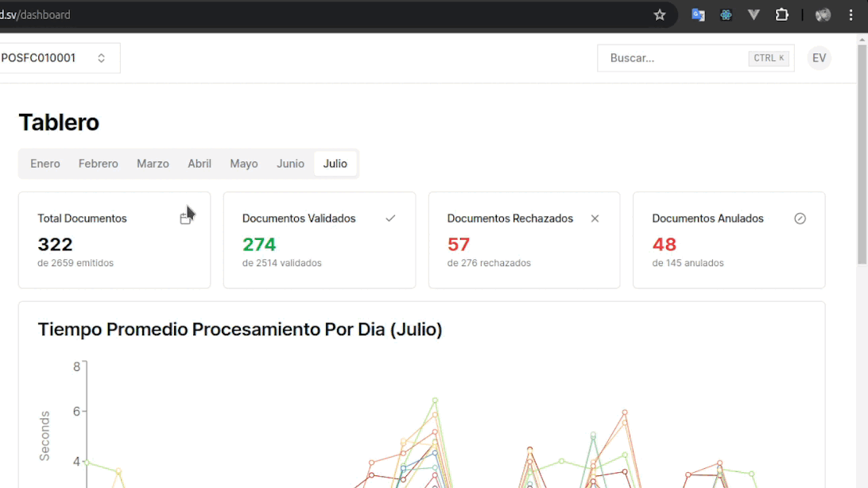Open Chrome's three-dot menu
Screen dimensions: 868x488
[851, 14]
